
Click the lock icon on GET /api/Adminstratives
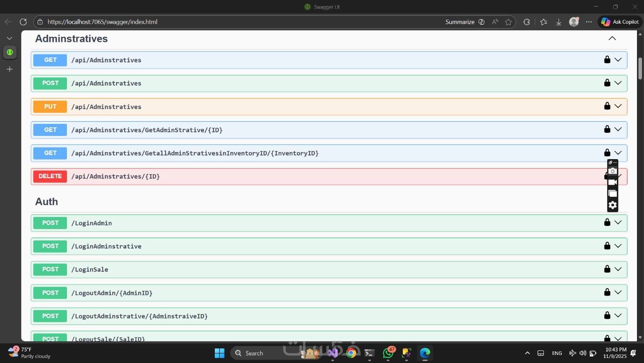tap(607, 59)
